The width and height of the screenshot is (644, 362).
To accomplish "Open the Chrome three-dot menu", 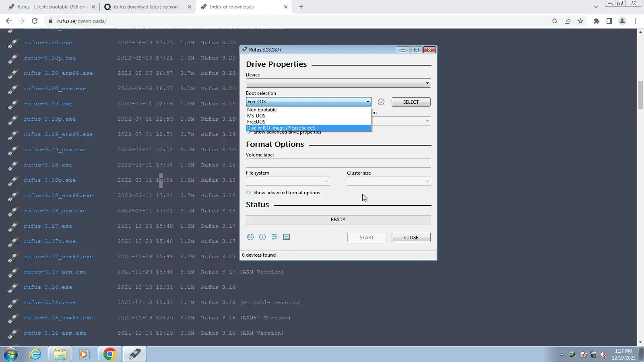I will pyautogui.click(x=636, y=21).
